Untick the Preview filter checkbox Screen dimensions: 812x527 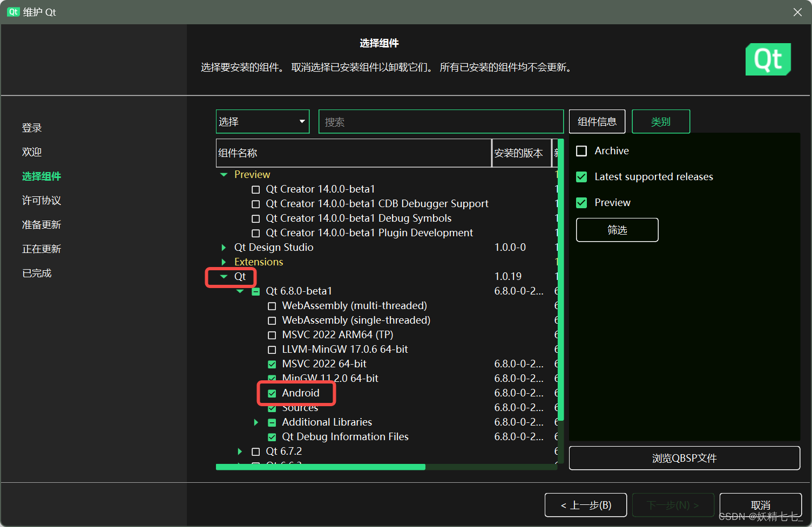pos(581,203)
